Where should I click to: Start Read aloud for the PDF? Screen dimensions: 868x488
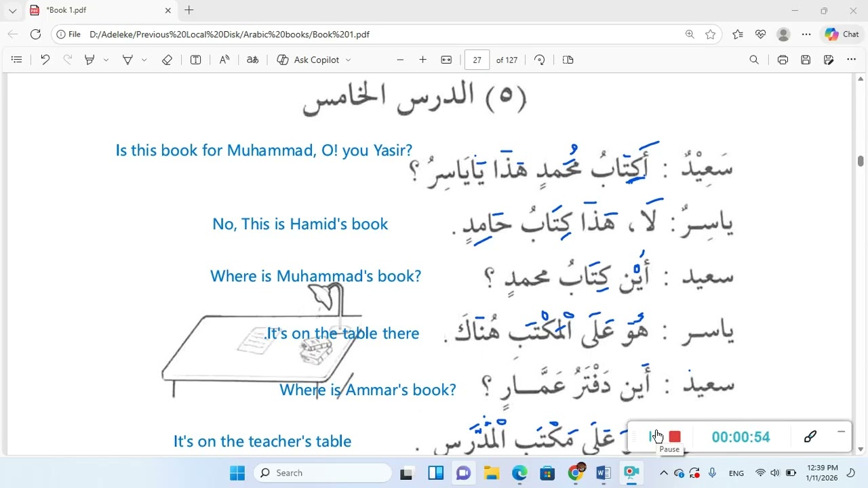click(x=224, y=60)
